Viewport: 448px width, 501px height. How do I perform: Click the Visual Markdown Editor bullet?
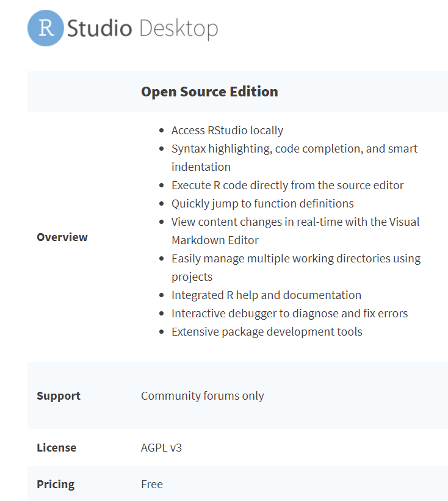click(295, 222)
